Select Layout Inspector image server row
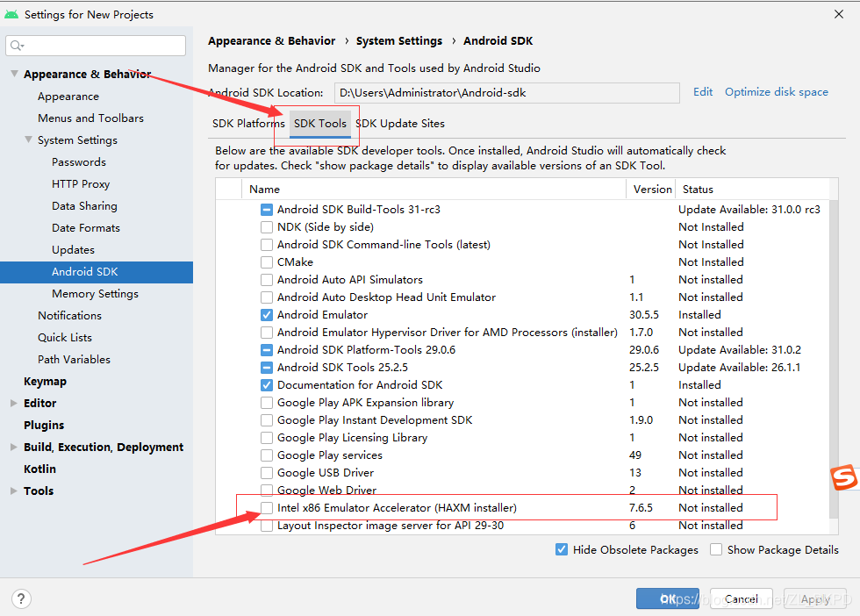The height and width of the screenshot is (616, 860). click(x=522, y=526)
